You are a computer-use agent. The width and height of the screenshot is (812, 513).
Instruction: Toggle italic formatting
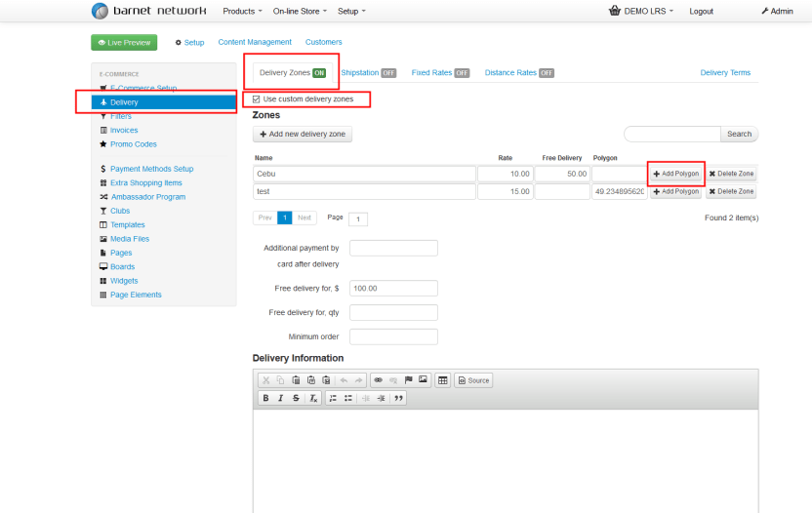281,398
